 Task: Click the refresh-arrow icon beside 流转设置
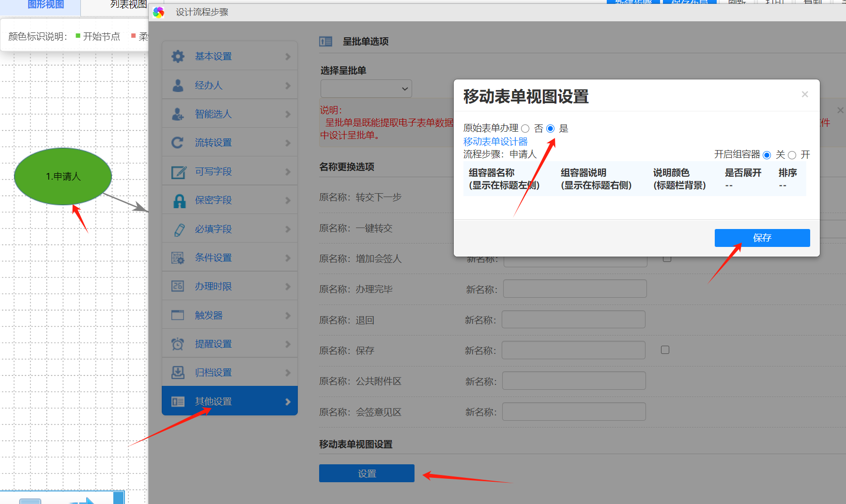pos(178,142)
